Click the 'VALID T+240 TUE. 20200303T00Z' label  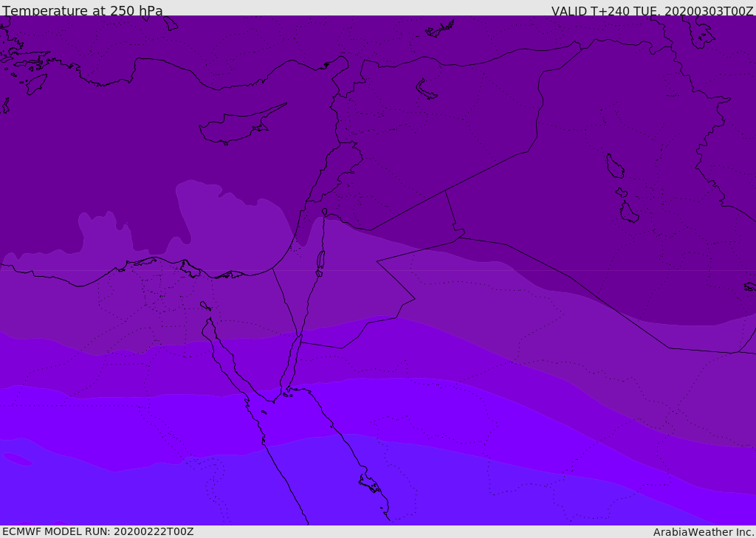point(653,10)
